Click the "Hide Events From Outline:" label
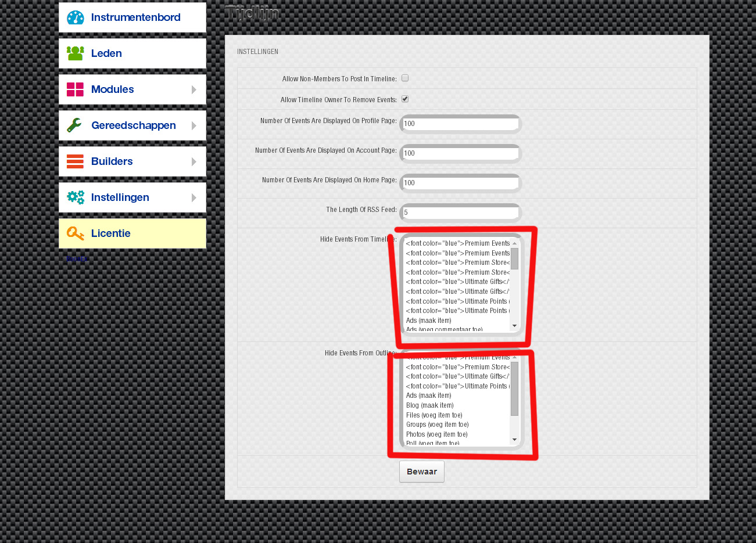 pyautogui.click(x=360, y=353)
